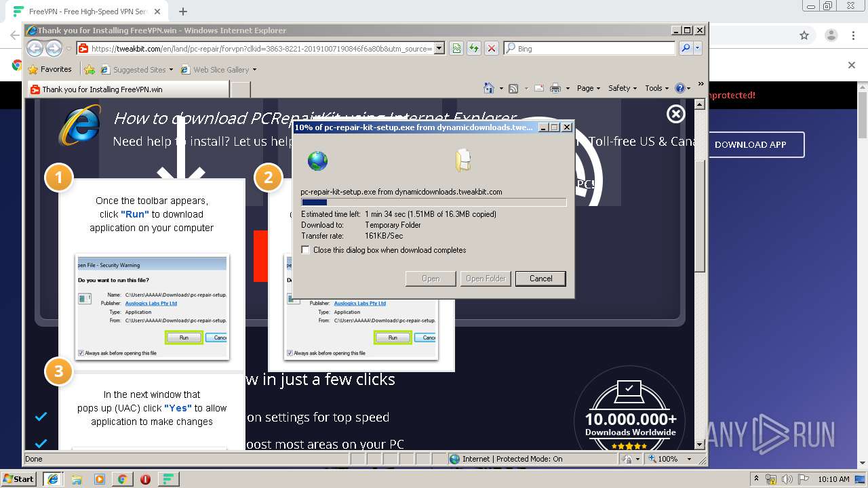Click the Refresh page icon
Screen dimensions: 868x488
[x=474, y=48]
